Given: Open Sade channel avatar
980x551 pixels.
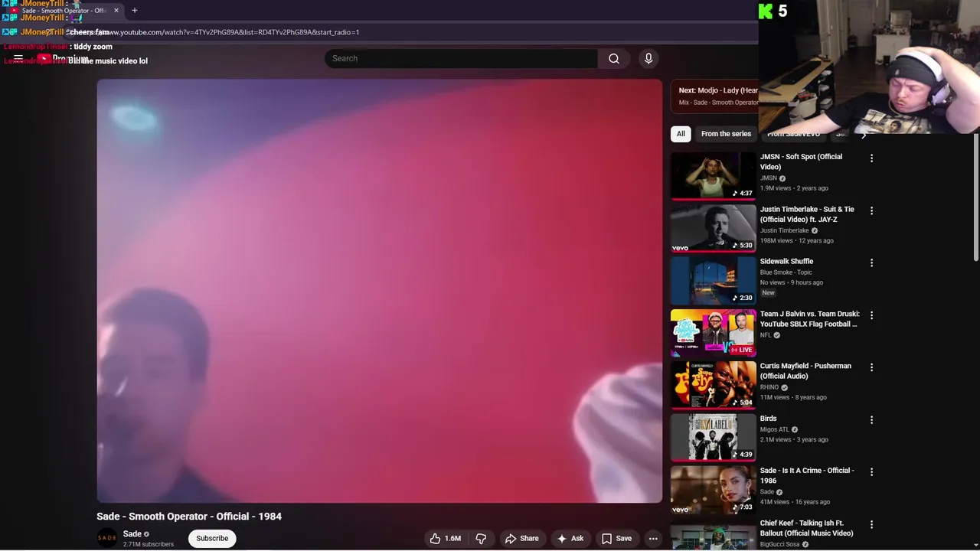Looking at the screenshot, I should (x=107, y=538).
